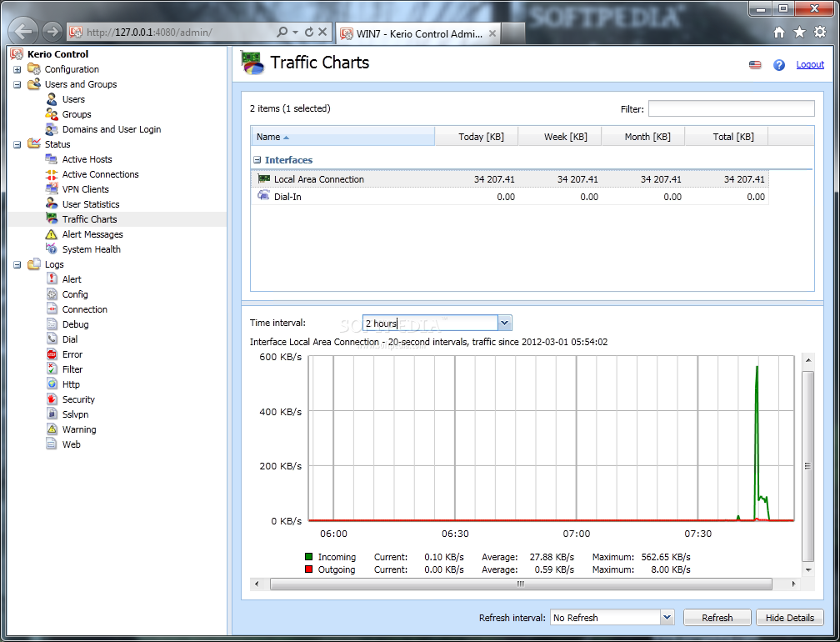This screenshot has width=840, height=642.
Task: Open browser Tools gear icon
Action: pos(820,33)
